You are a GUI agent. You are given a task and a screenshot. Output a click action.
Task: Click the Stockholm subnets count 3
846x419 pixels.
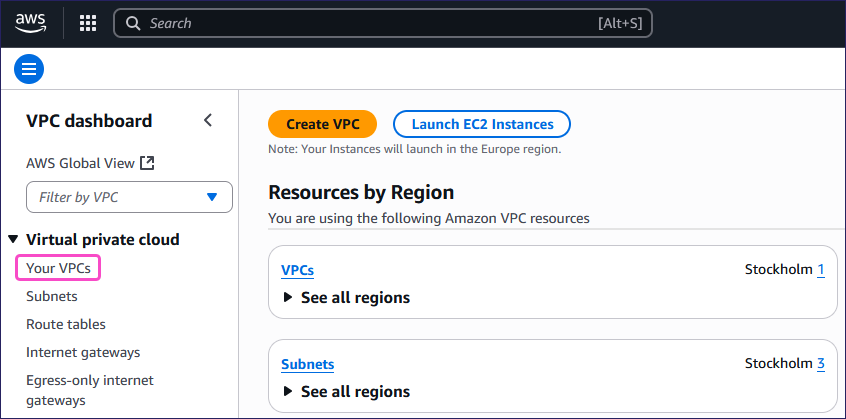821,364
